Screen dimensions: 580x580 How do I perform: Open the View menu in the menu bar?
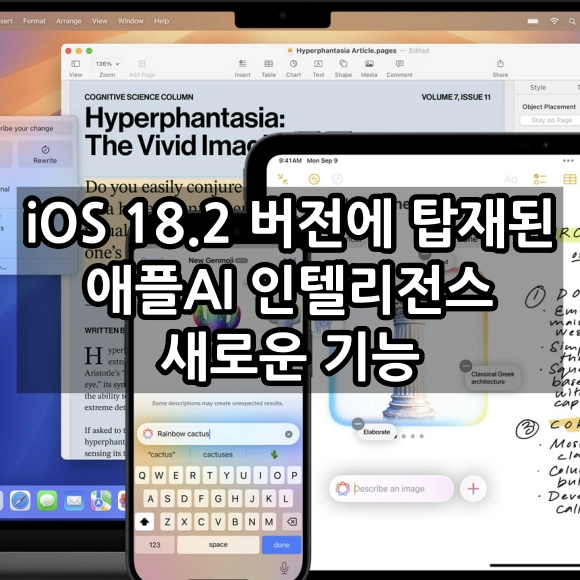[x=100, y=21]
